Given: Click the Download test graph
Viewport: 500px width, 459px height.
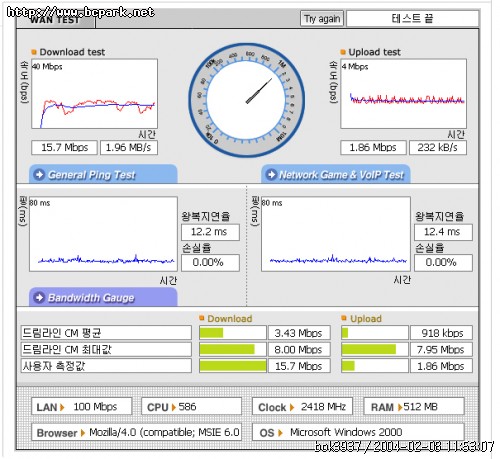Looking at the screenshot, I should click(x=94, y=94).
